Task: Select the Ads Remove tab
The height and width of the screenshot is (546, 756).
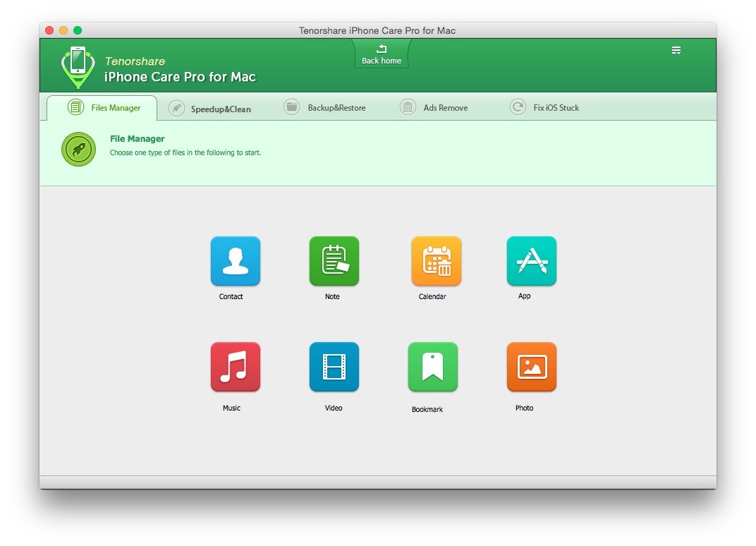Action: [x=439, y=107]
